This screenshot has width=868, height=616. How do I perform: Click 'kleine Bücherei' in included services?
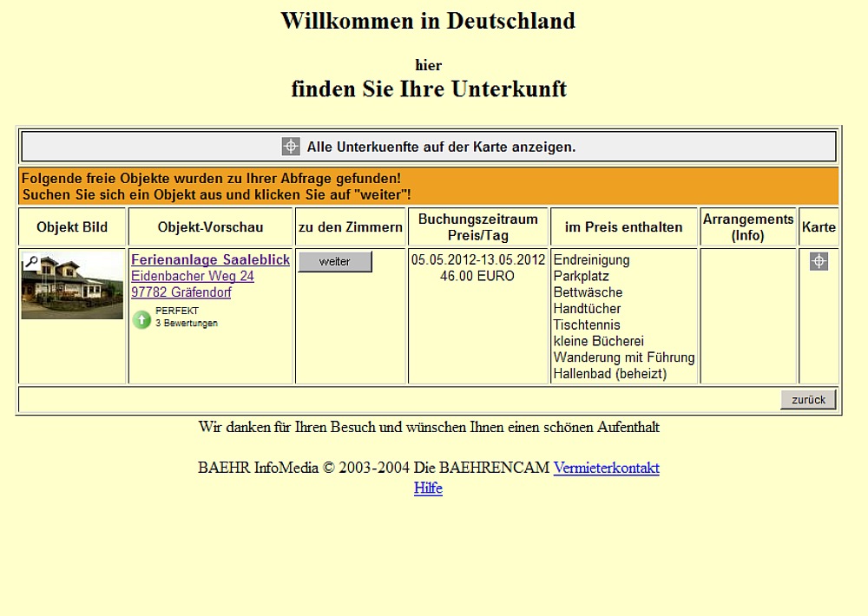(x=598, y=341)
